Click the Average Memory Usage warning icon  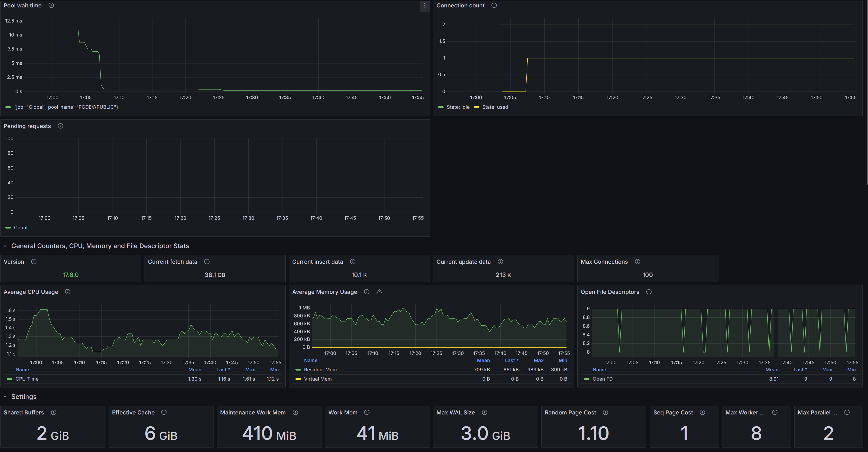tap(379, 292)
